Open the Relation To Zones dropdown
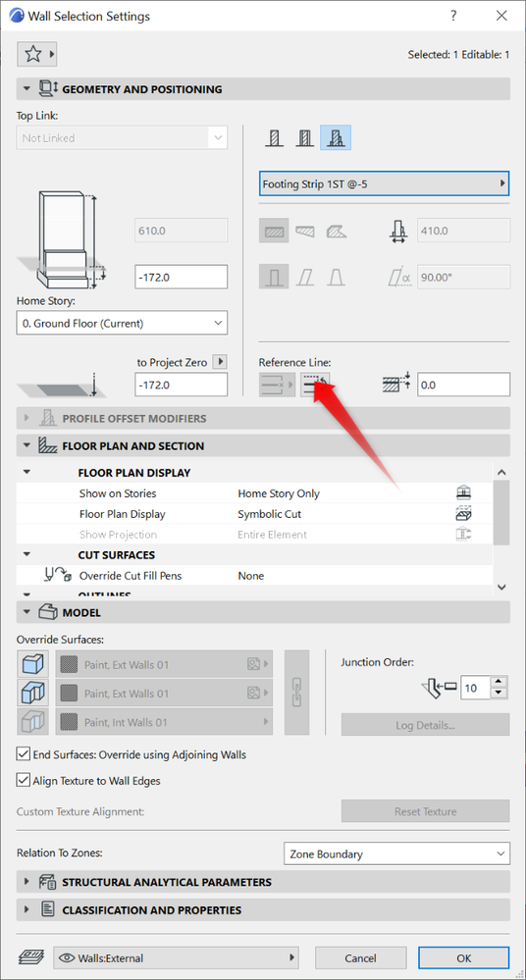This screenshot has height=980, width=526. (396, 853)
